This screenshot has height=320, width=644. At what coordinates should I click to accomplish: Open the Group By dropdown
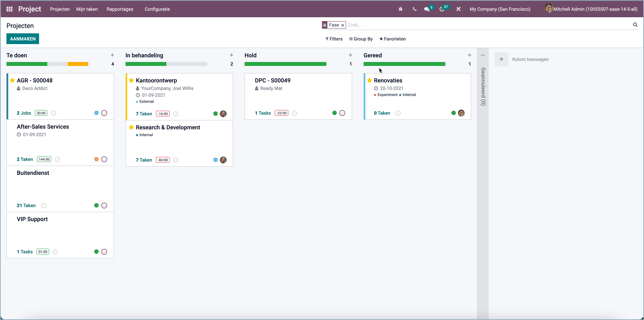coord(361,39)
